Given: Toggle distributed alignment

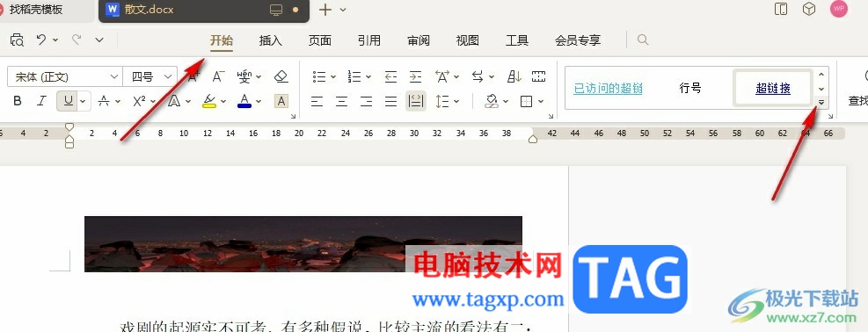Looking at the screenshot, I should (416, 101).
